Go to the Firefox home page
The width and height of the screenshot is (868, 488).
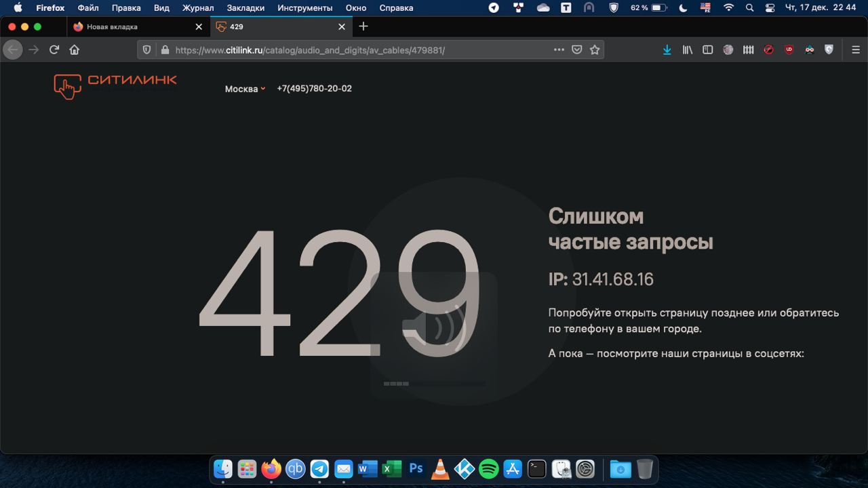pos(75,49)
